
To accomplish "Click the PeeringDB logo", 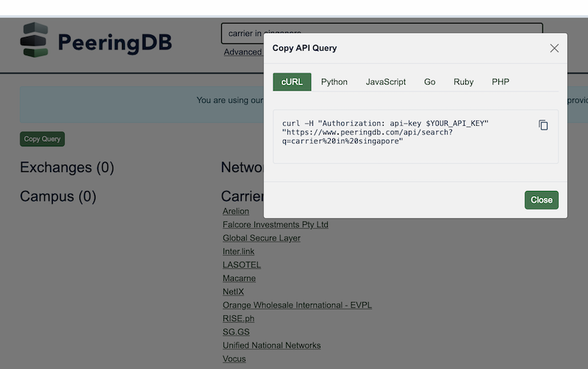I will pyautogui.click(x=96, y=40).
